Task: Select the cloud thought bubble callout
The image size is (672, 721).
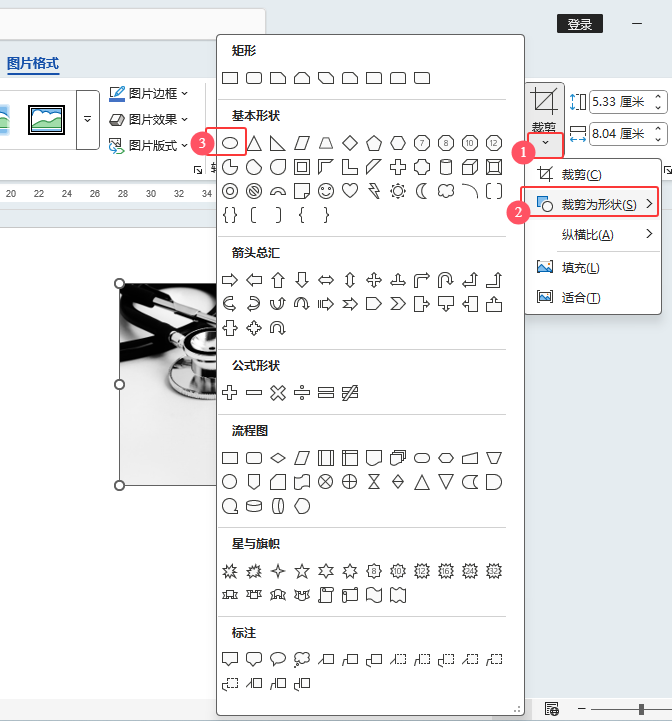Action: [x=302, y=659]
